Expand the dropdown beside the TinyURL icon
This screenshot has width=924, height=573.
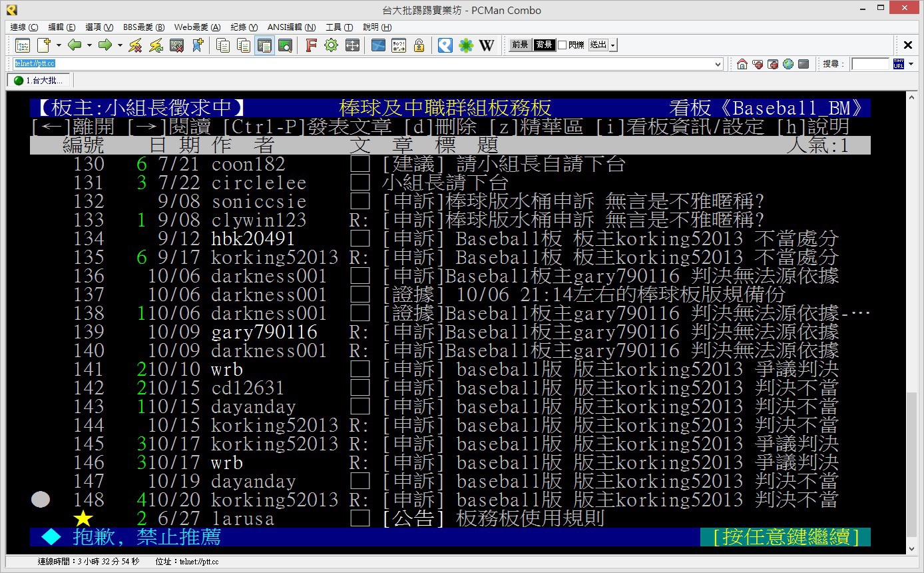(x=911, y=64)
